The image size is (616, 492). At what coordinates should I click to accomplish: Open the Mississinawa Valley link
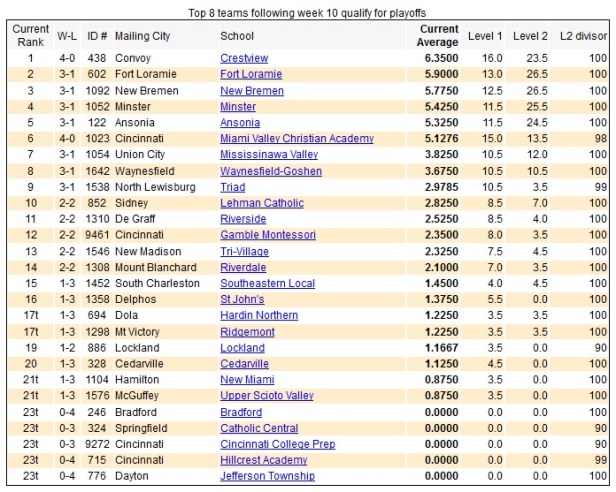(269, 154)
